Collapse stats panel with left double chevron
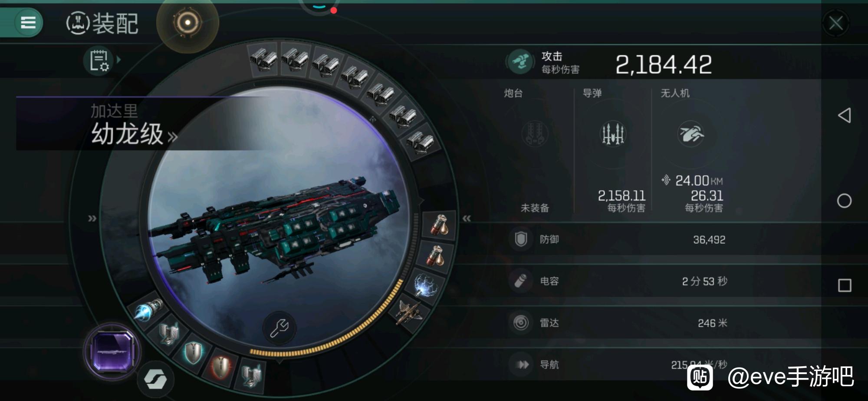The image size is (868, 401). [467, 218]
